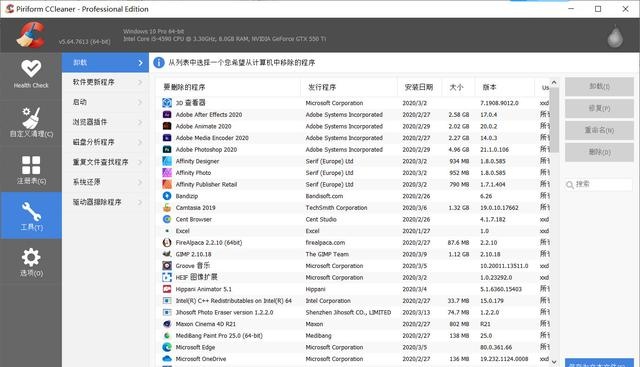
Task: Select the 卸载 (Uninstall) tool tab
Action: 105,62
